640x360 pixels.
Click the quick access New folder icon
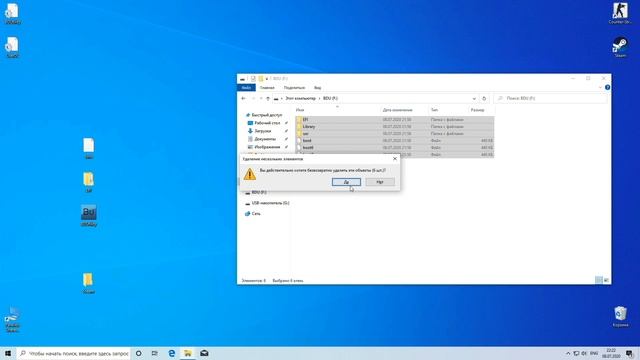coord(260,78)
